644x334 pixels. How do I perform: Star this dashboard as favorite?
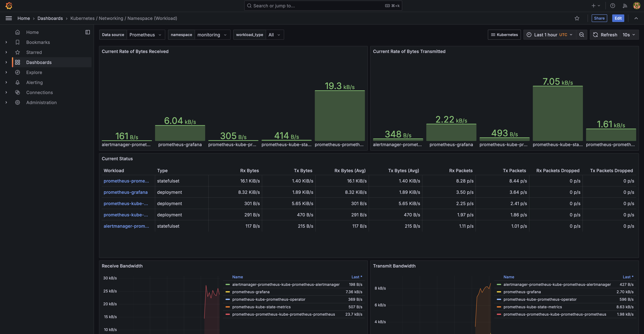coord(577,18)
